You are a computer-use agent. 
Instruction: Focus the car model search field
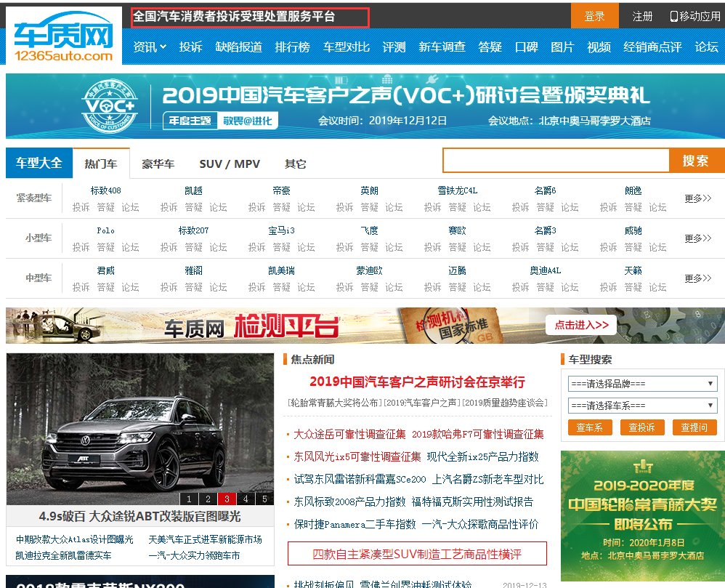556,161
